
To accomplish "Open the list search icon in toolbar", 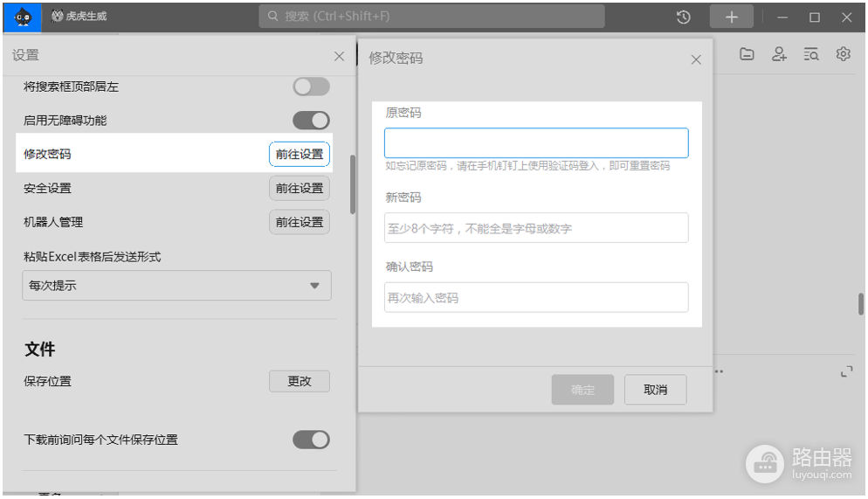I will 811,53.
